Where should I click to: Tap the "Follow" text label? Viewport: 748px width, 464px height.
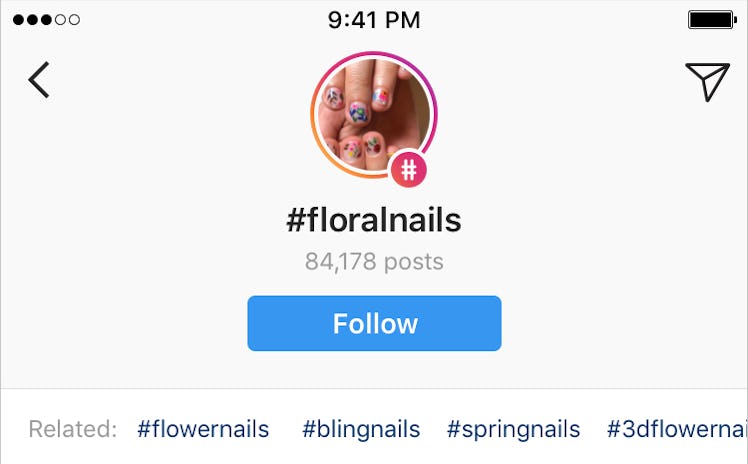(x=375, y=324)
